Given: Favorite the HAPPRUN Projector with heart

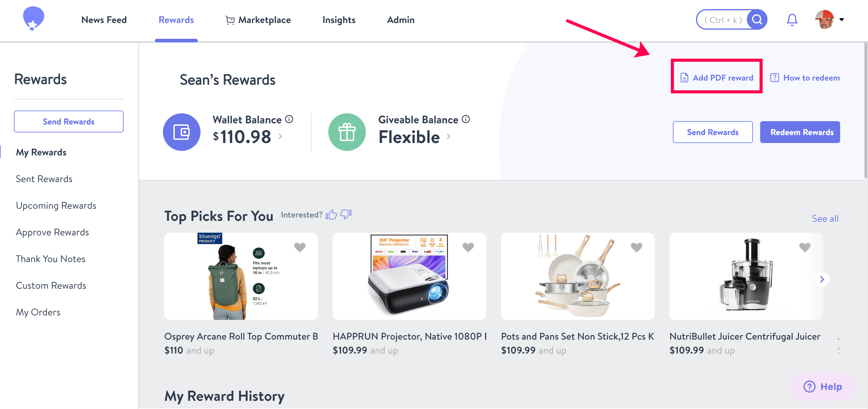Looking at the screenshot, I should point(468,247).
